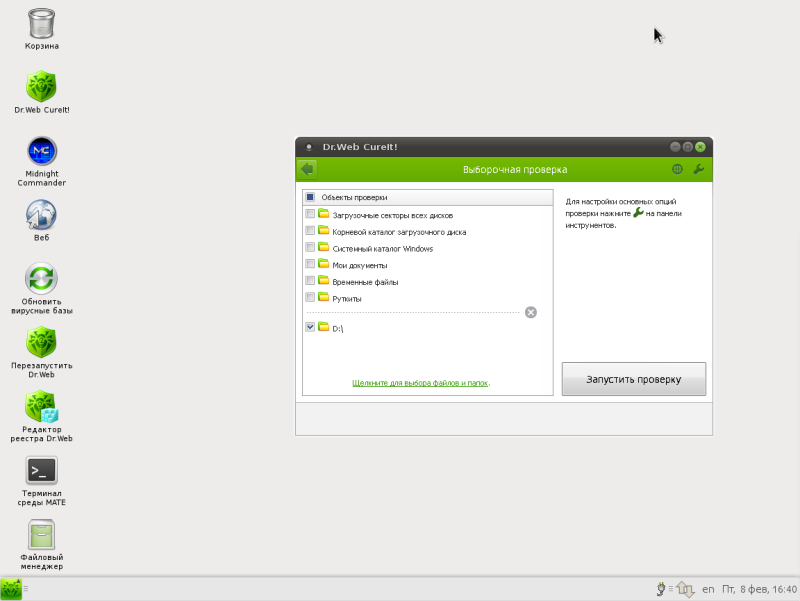This screenshot has width=800, height=601.
Task: Click Запустить проверку button
Action: (634, 379)
